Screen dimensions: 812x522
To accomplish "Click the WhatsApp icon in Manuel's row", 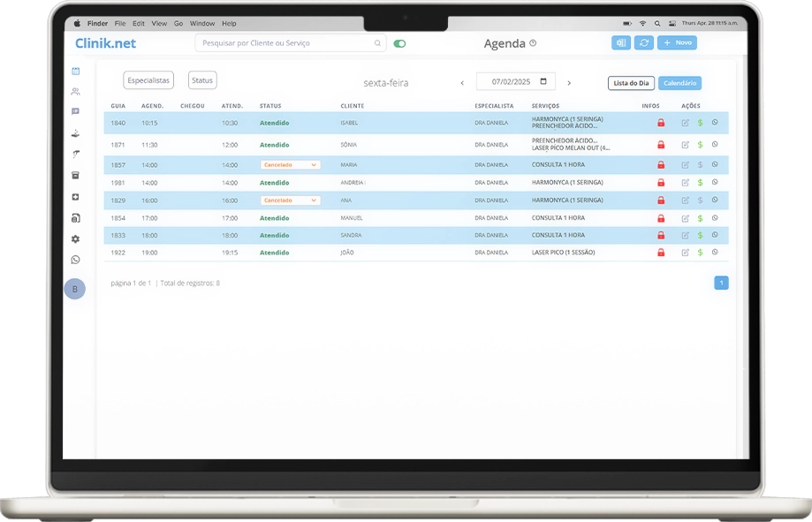I will 715,217.
